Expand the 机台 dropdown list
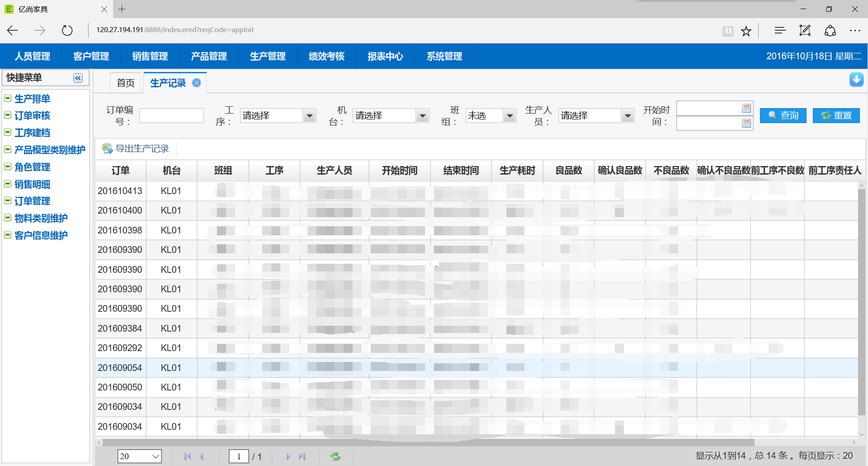The width and height of the screenshot is (868, 466). [x=422, y=116]
